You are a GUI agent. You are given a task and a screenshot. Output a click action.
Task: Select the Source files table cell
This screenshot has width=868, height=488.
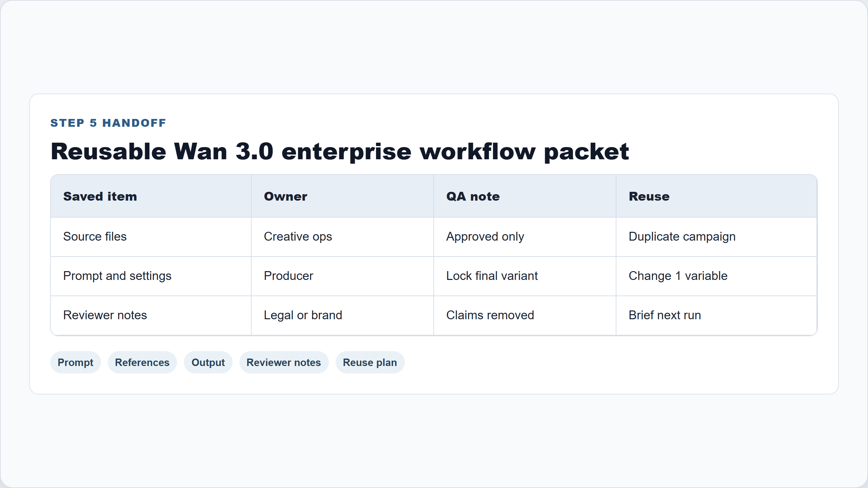click(151, 237)
